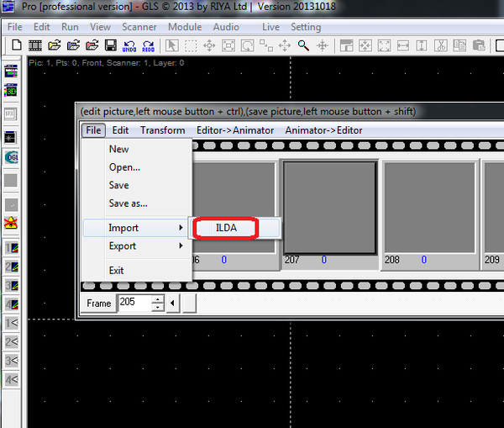Image resolution: width=504 pixels, height=428 pixels.
Task: Open the main Edit menu
Action: point(42,27)
